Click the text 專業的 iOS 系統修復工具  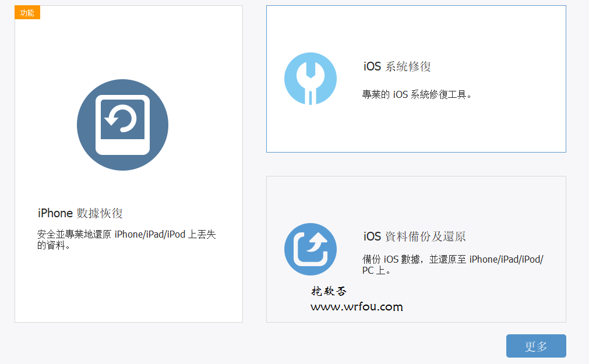(417, 94)
